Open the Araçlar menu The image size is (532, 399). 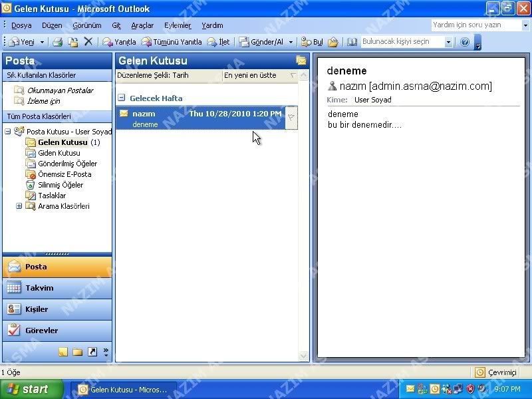142,25
